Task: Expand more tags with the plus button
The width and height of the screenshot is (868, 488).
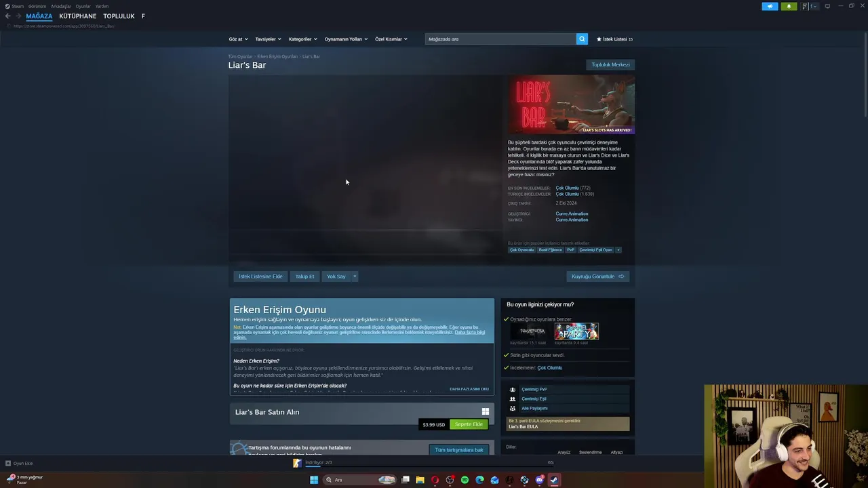Action: point(618,250)
